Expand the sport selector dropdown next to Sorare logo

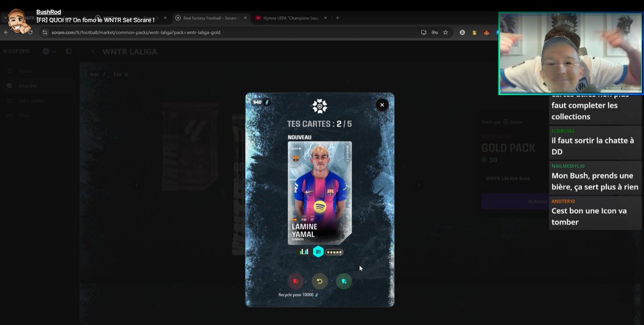pyautogui.click(x=49, y=51)
